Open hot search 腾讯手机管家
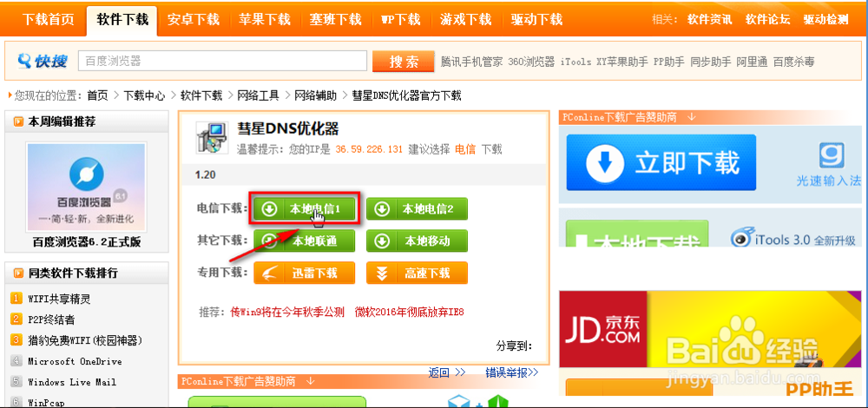 [x=471, y=62]
